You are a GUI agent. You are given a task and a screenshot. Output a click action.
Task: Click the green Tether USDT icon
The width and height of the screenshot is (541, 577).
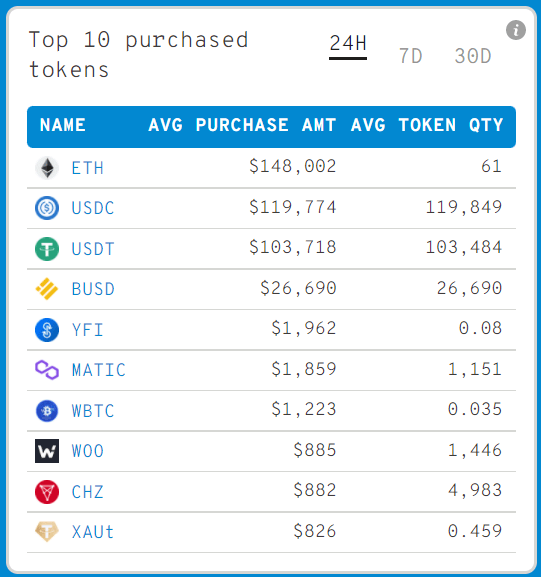click(x=47, y=249)
